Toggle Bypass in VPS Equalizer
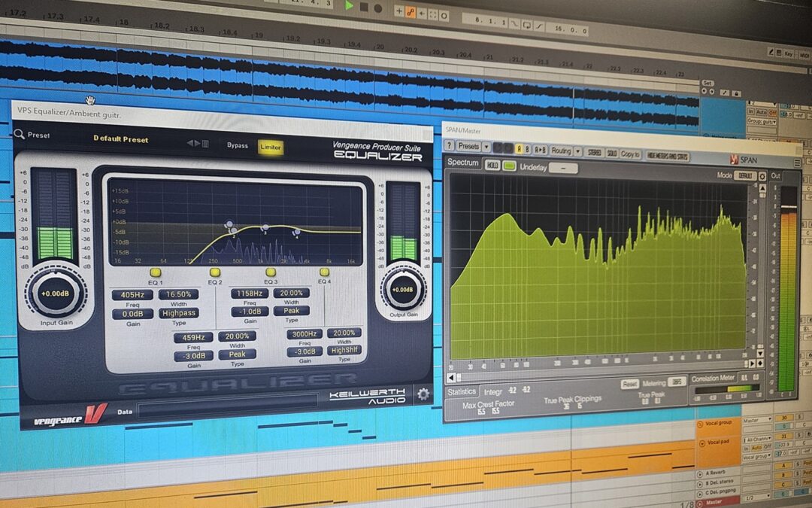This screenshot has width=812, height=508. point(237,146)
